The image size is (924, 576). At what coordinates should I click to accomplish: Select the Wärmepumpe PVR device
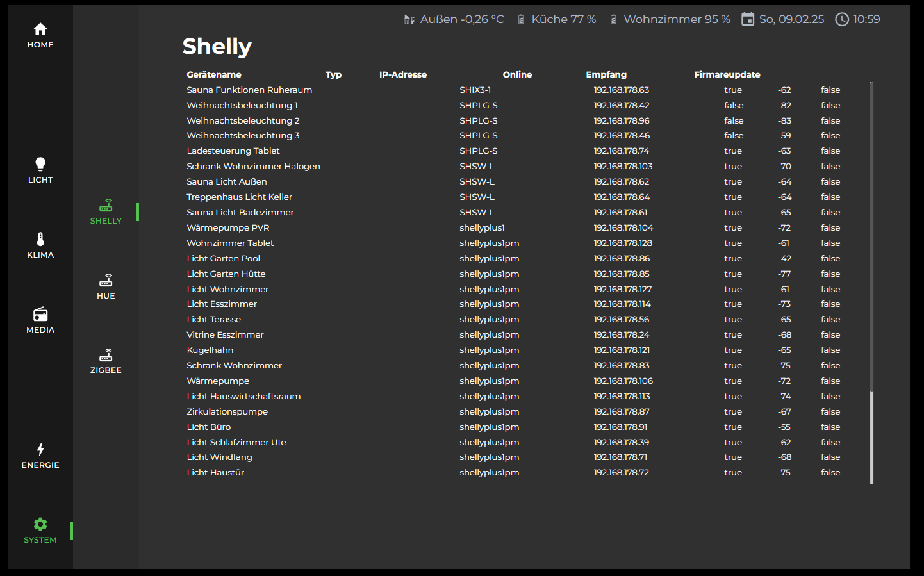tap(228, 228)
